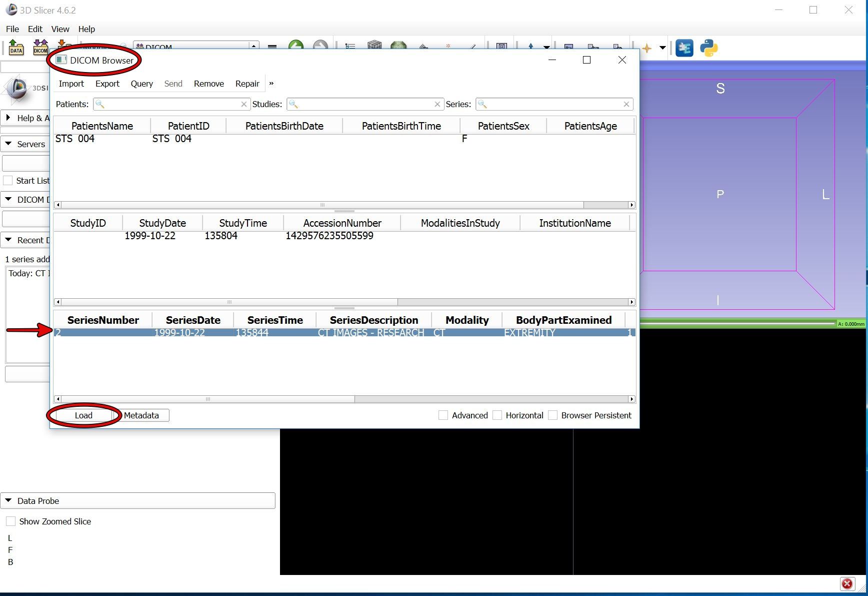Click the Metadata button

[141, 415]
